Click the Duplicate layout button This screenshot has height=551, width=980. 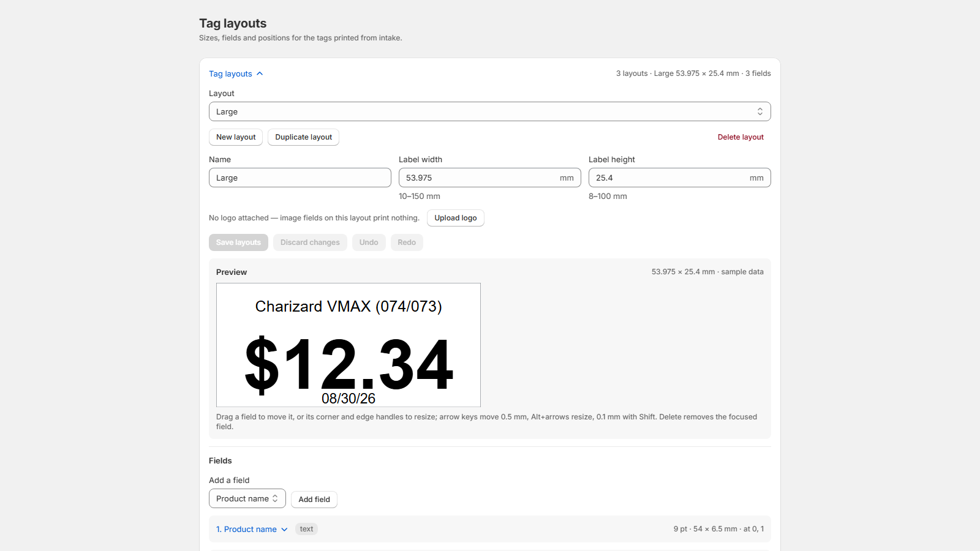pos(303,137)
